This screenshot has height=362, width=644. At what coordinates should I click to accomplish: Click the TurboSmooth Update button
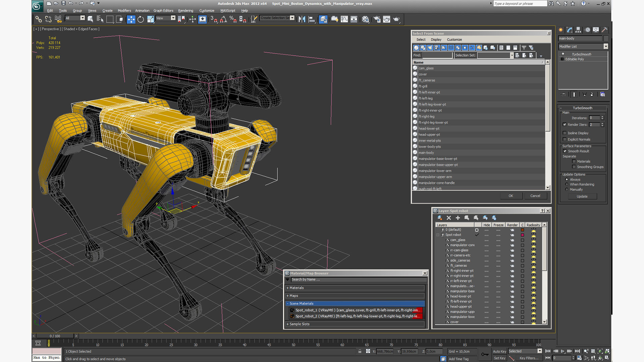[x=582, y=196]
